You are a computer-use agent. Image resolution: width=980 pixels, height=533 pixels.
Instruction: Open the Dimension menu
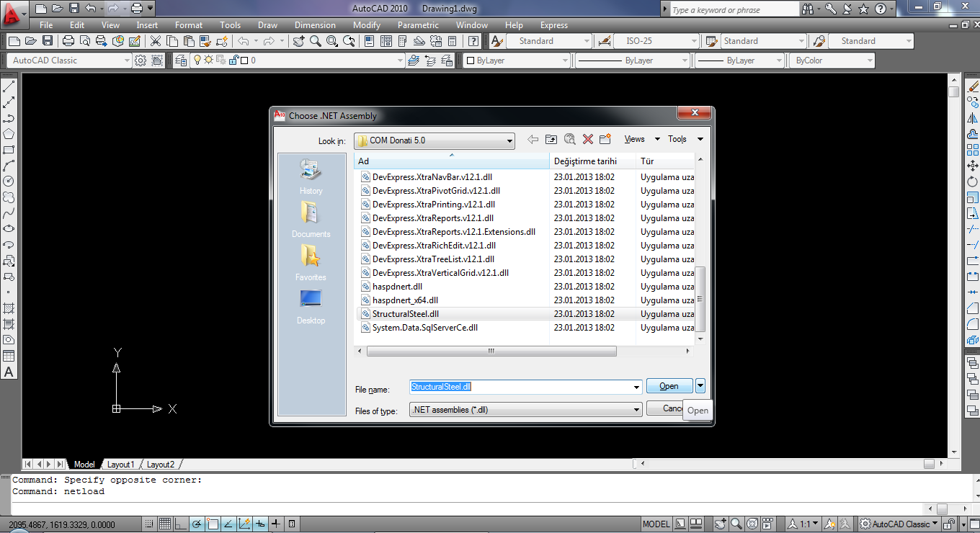pos(315,25)
